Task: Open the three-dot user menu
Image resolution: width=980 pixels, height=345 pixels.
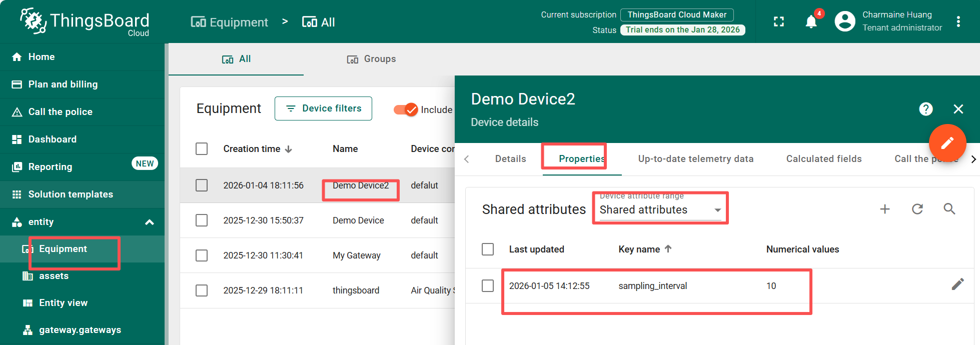Action: [958, 21]
